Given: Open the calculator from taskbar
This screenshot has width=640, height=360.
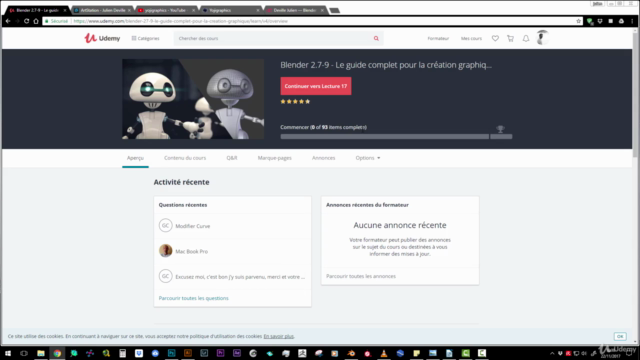Looking at the screenshot, I should tap(122, 353).
